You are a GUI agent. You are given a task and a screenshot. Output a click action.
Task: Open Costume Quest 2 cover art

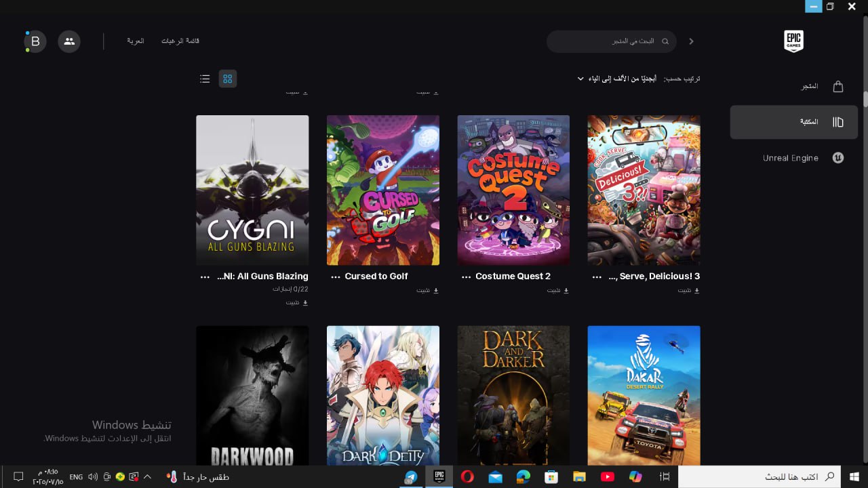[x=513, y=190]
